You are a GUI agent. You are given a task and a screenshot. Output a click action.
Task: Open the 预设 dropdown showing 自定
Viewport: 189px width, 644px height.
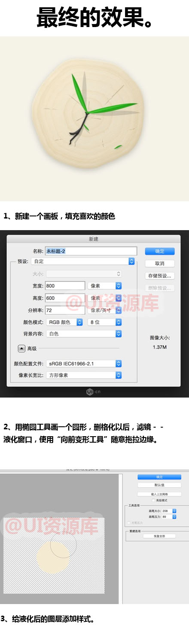83,261
